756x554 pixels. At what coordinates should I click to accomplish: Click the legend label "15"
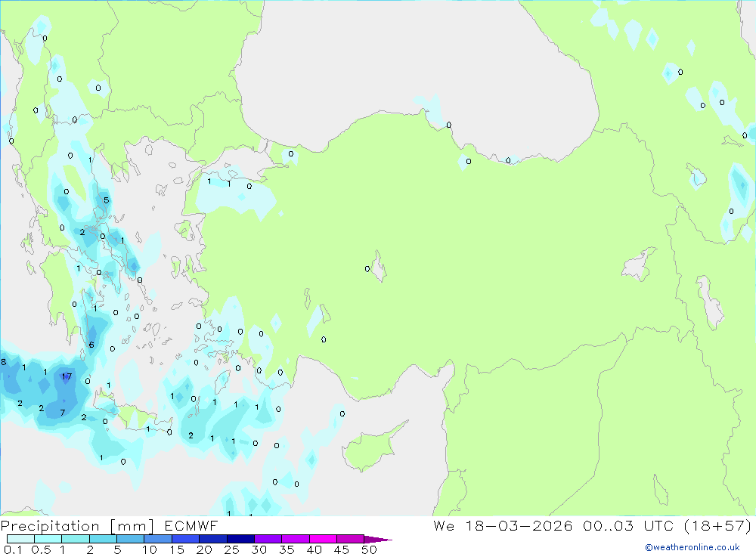click(x=176, y=549)
